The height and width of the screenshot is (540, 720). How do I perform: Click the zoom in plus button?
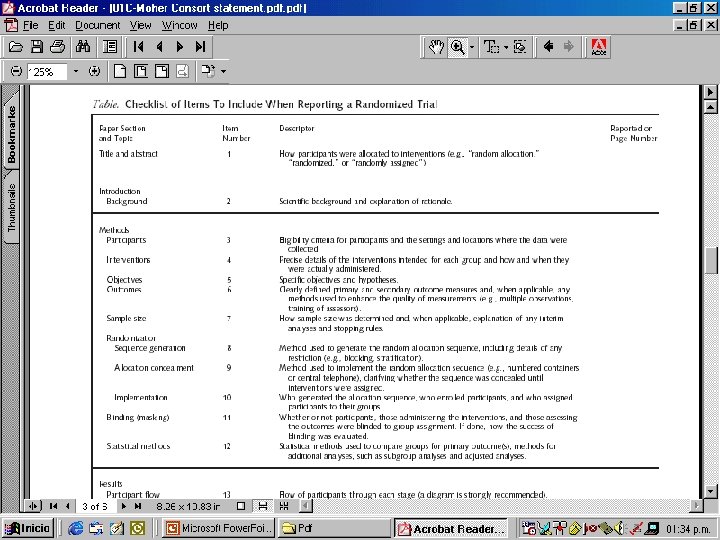(94, 71)
